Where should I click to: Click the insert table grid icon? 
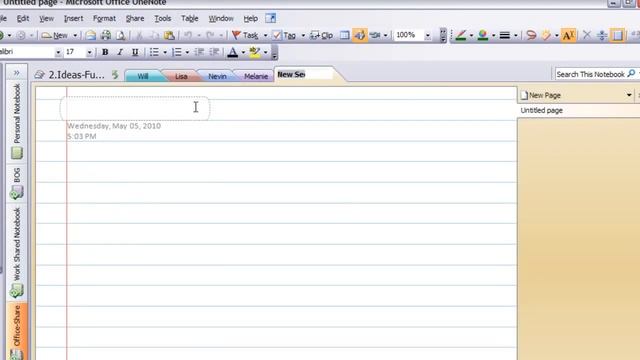coord(344,36)
